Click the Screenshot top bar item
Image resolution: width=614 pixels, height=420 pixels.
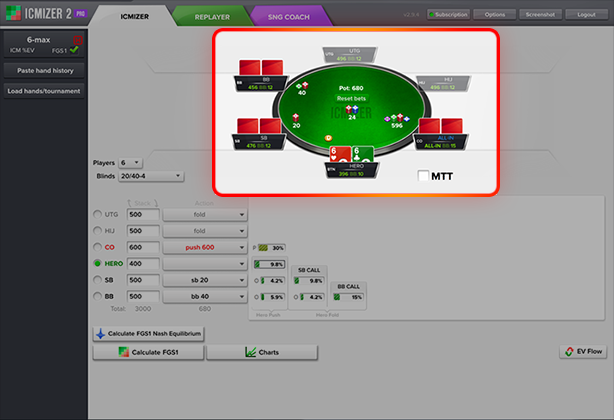(540, 14)
